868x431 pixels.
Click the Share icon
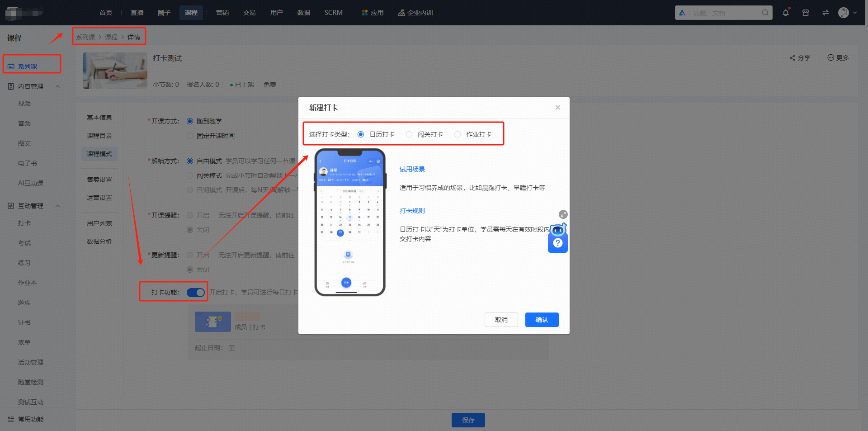pyautogui.click(x=793, y=58)
